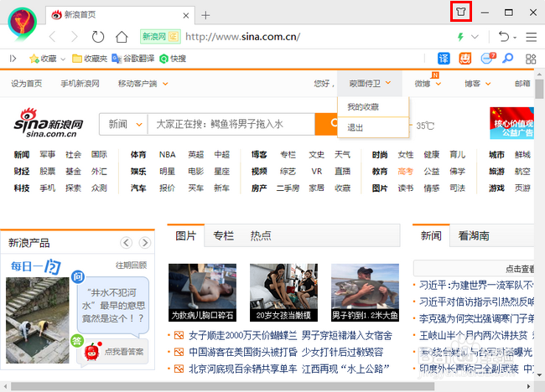Go forward with the forward arrow
This screenshot has width=545, height=392.
(74, 37)
